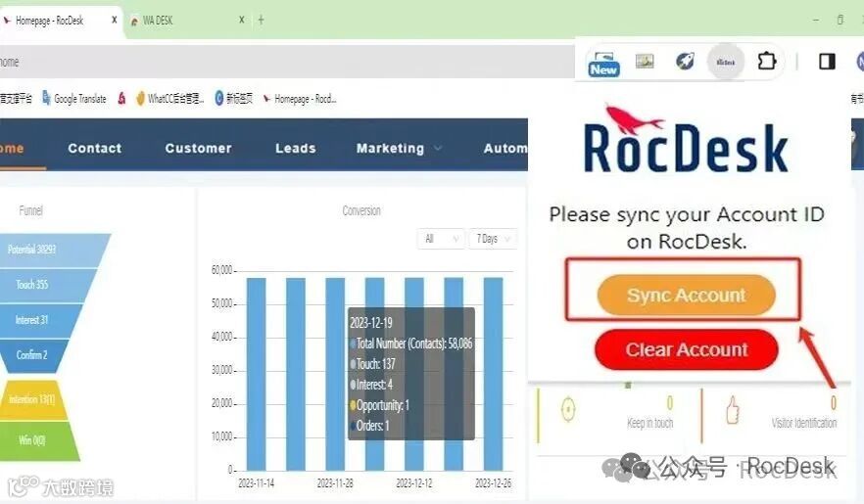Click the Potential 30293 funnel stage
Screen dimensions: 864x504
(x=51, y=251)
